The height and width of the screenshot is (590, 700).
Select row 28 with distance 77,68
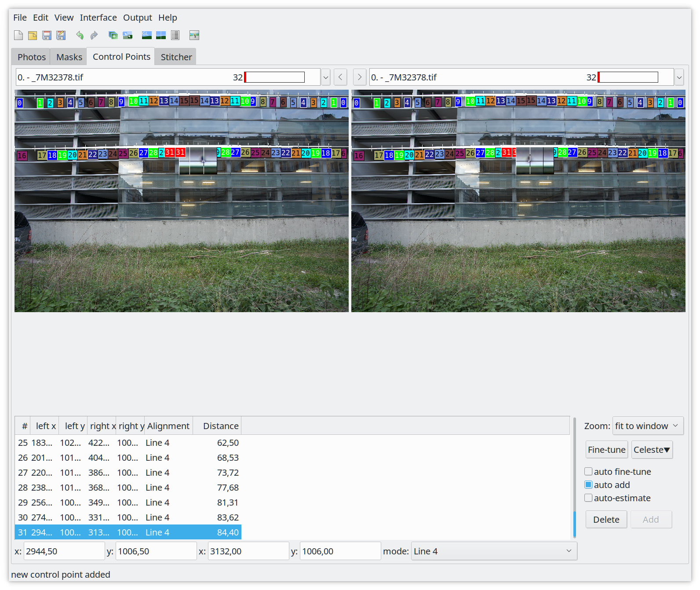[128, 488]
